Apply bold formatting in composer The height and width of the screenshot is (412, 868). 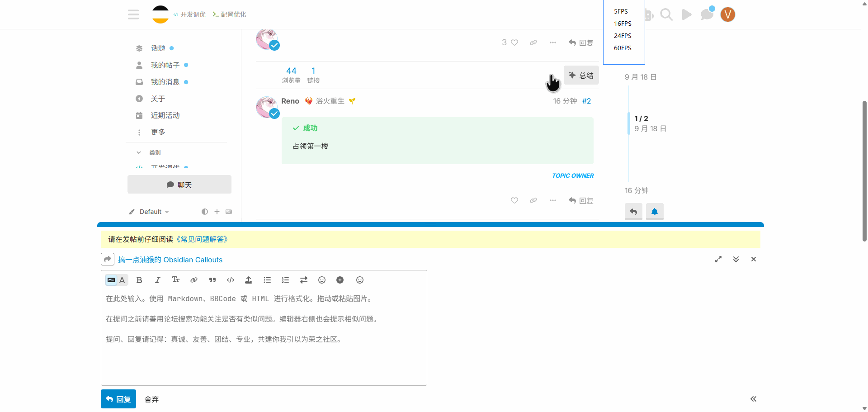point(139,280)
